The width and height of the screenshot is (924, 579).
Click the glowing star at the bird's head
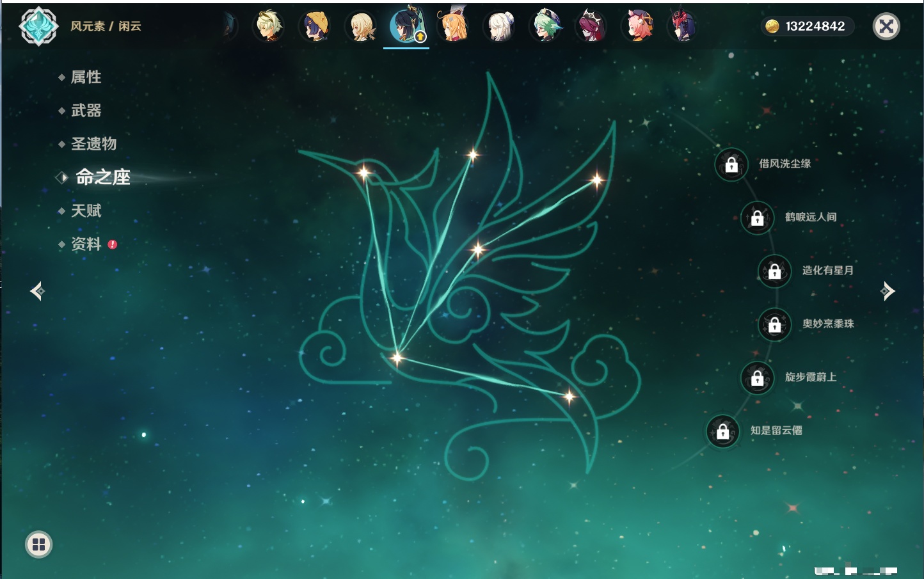[363, 172]
